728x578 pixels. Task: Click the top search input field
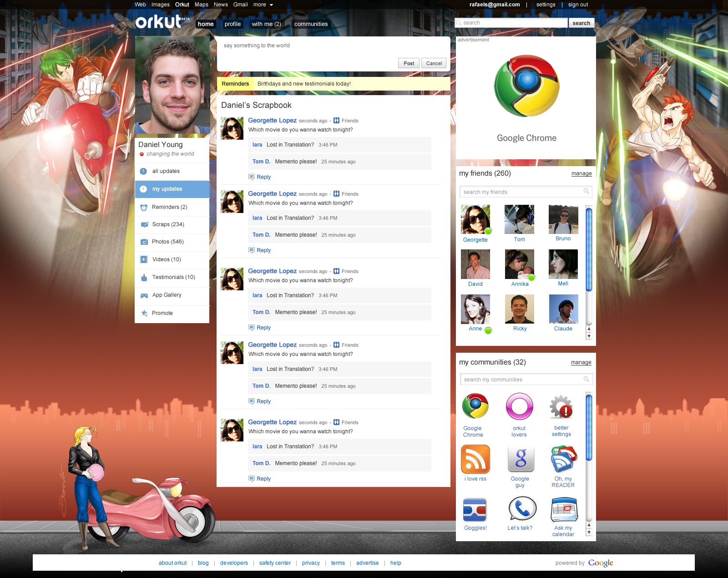click(511, 23)
